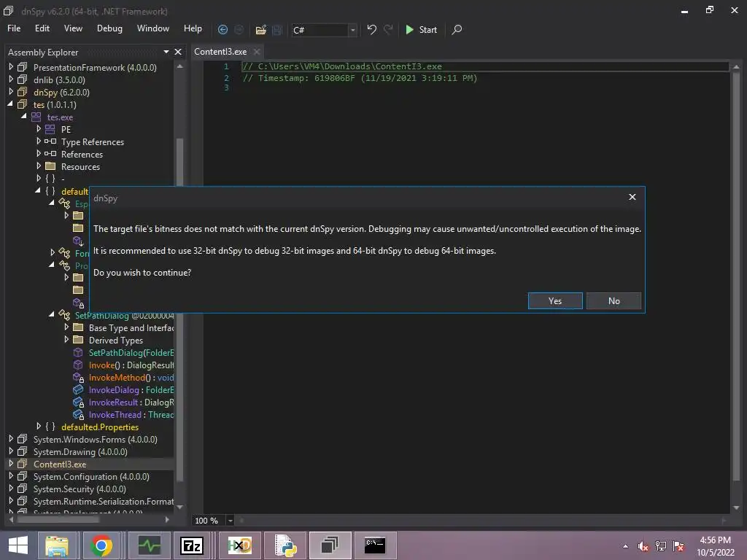Select the InvokeMethod() method icon
The width and height of the screenshot is (747, 560).
pyautogui.click(x=79, y=378)
